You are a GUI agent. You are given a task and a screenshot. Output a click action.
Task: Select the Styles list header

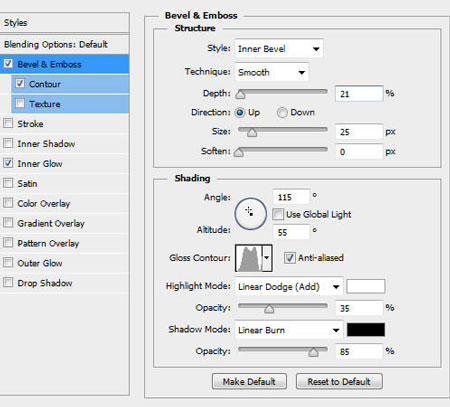[x=65, y=23]
